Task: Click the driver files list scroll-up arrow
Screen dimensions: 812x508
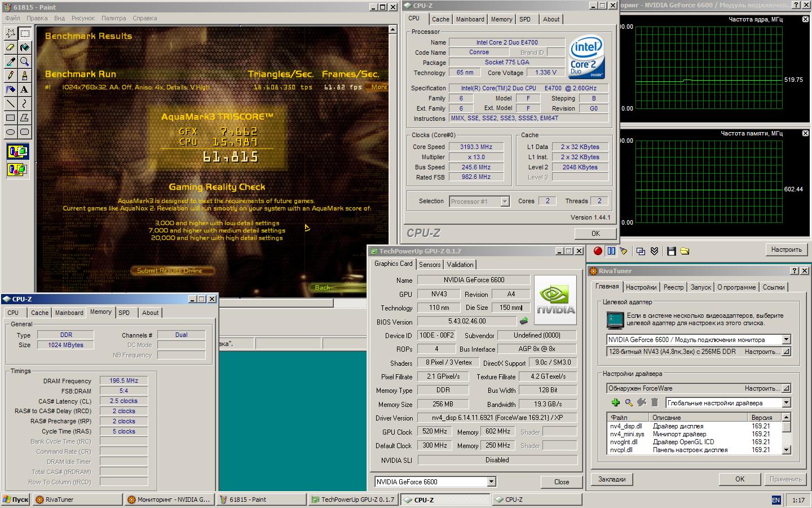Action: (x=786, y=417)
